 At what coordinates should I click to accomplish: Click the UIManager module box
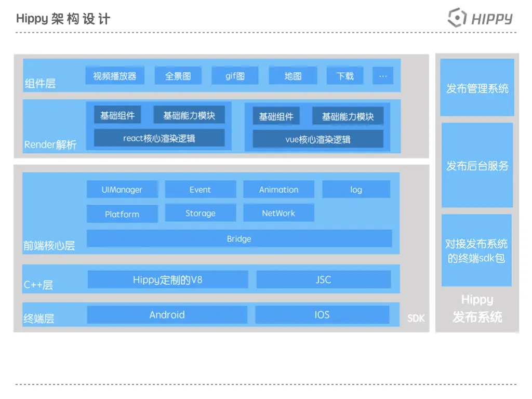pyautogui.click(x=122, y=189)
